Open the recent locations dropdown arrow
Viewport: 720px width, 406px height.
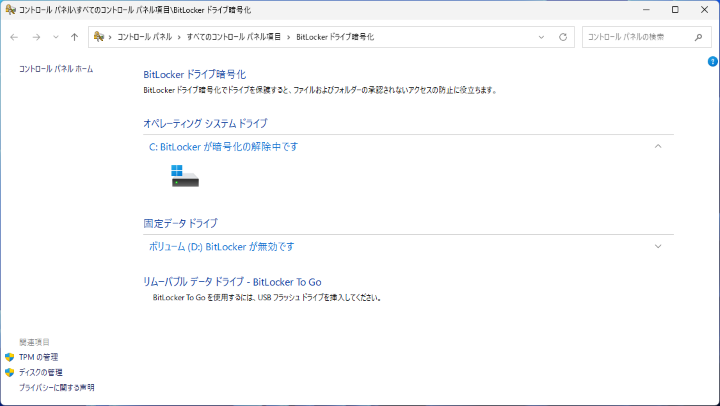pyautogui.click(x=55, y=37)
